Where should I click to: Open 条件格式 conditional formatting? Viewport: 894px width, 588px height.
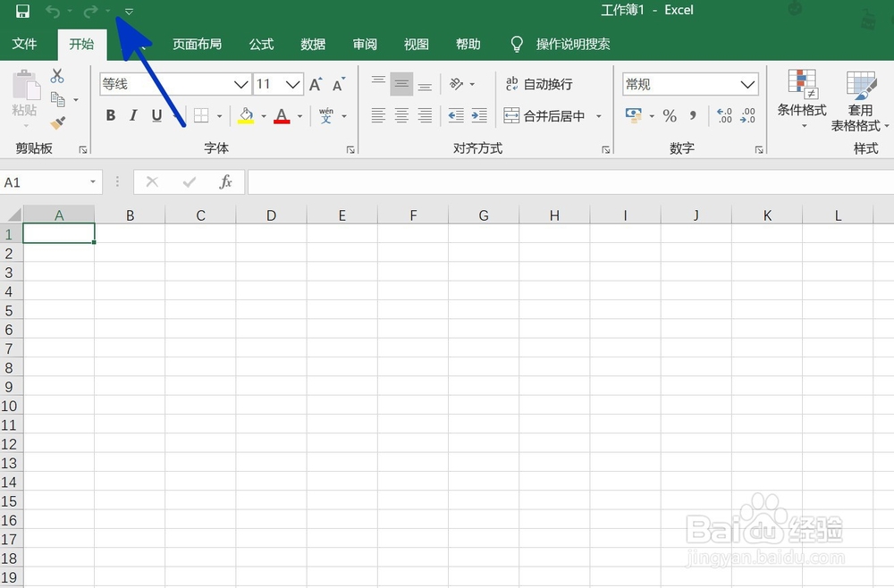[x=802, y=98]
